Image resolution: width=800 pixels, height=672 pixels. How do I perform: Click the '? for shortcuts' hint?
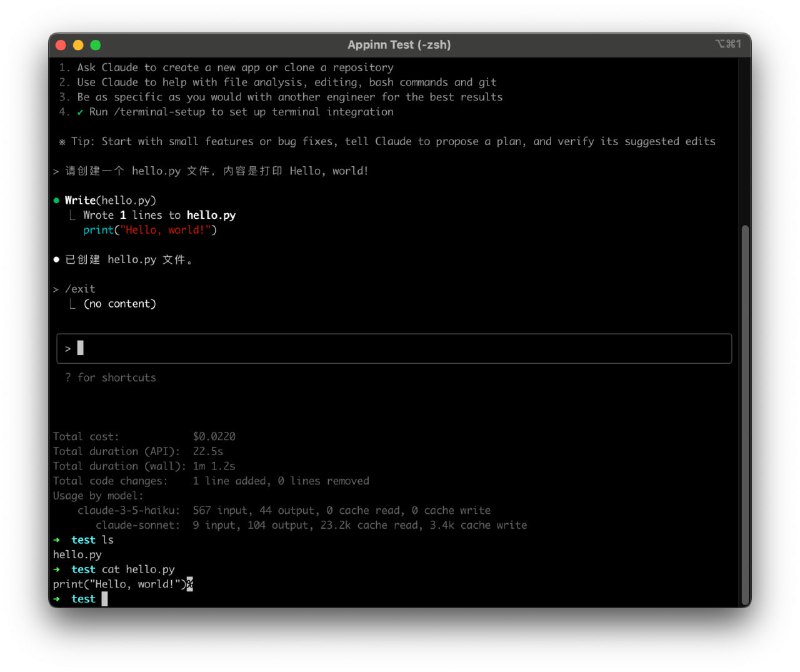(110, 378)
